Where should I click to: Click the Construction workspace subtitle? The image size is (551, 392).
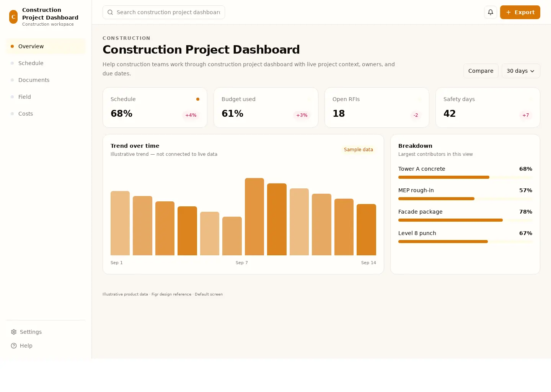(x=48, y=24)
